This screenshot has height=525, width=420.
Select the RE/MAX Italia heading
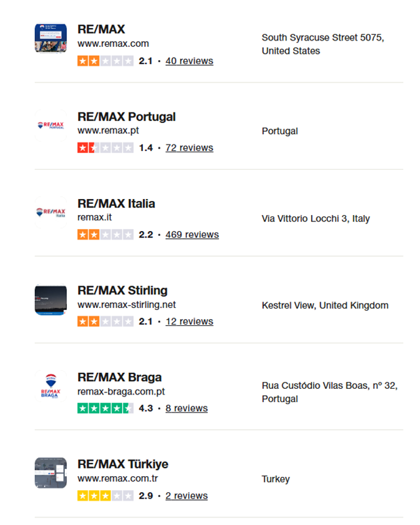[116, 203]
